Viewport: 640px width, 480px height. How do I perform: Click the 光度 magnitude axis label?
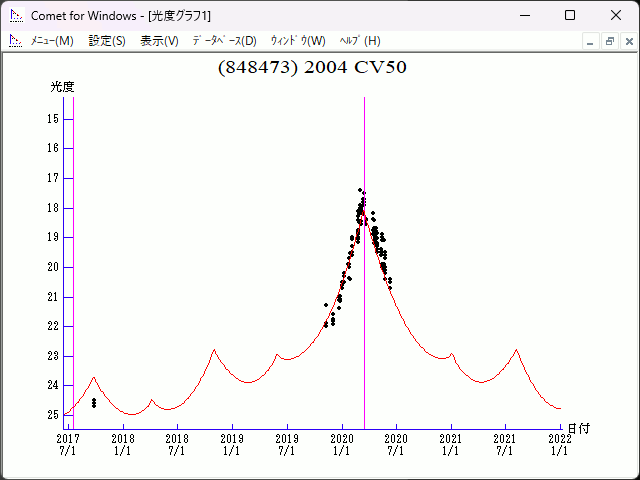(63, 87)
